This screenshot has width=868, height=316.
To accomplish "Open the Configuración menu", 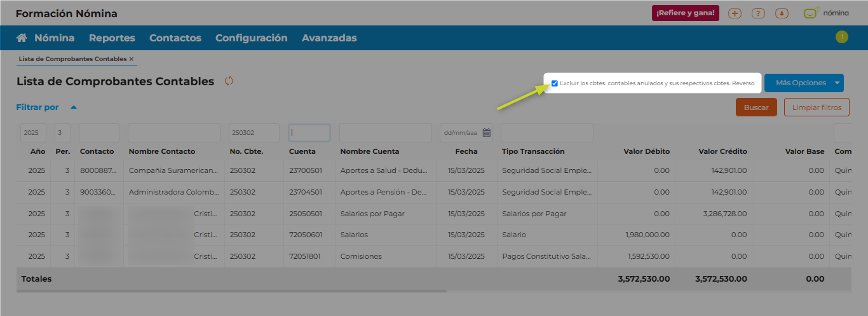I will [x=251, y=38].
